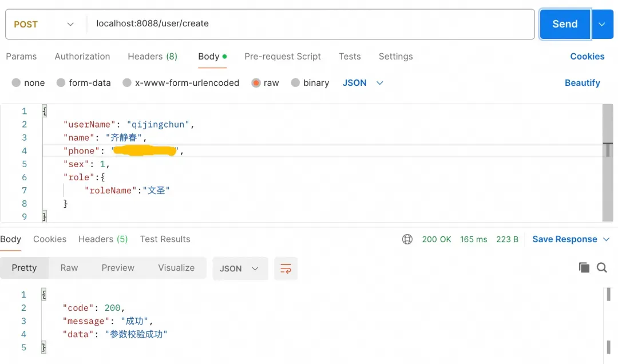Open the Authorization tab
The image size is (618, 364).
(x=82, y=57)
